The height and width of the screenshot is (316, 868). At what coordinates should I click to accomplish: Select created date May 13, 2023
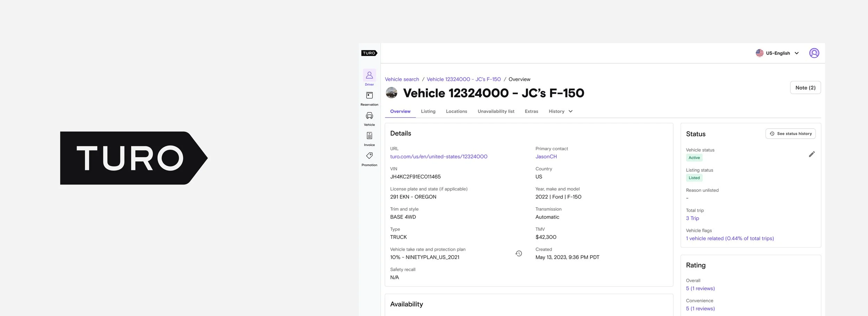[x=567, y=257]
